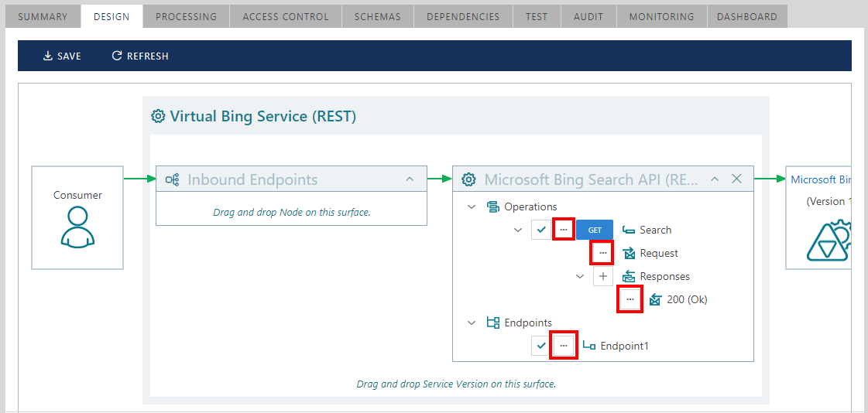
Task: Click the Endpoints label
Action: click(527, 323)
